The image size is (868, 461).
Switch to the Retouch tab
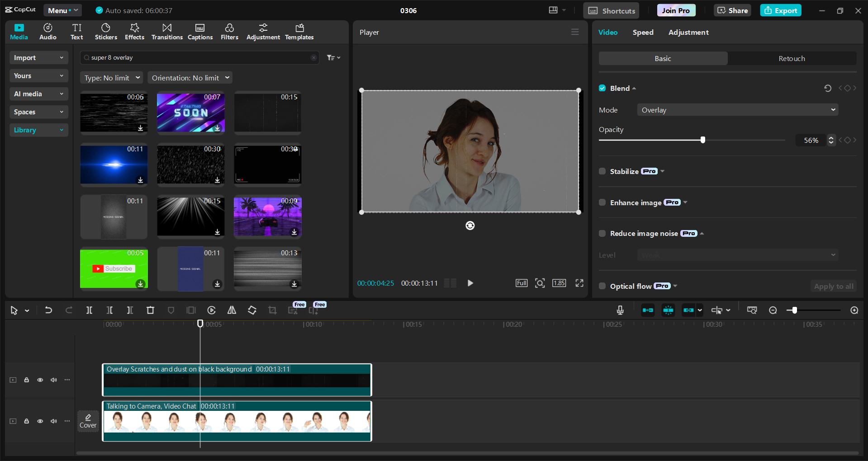point(792,58)
